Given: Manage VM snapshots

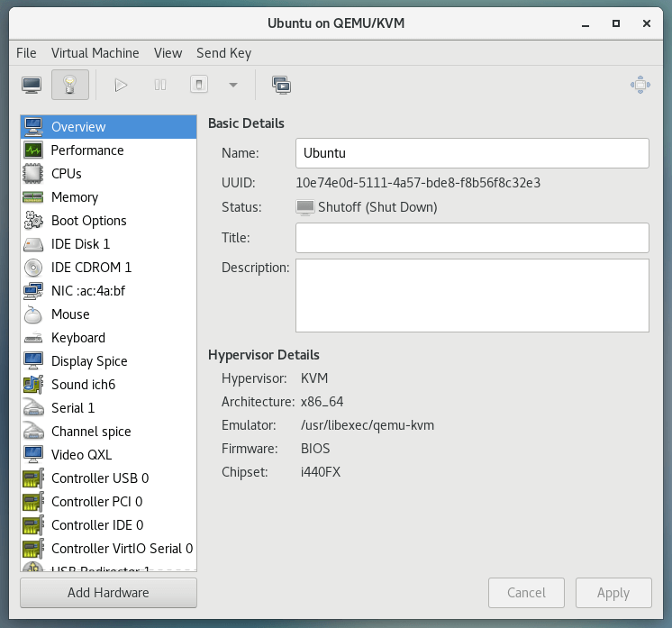Looking at the screenshot, I should pos(282,85).
